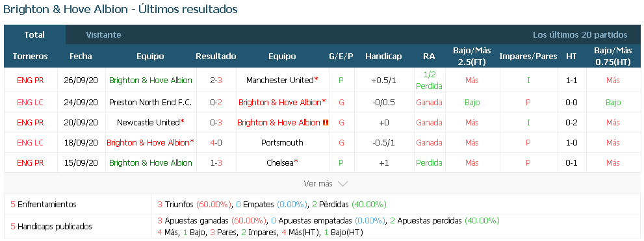Image resolution: width=644 pixels, height=241 pixels.
Task: Click the 0-3 result at Newcastle
Action: click(216, 122)
